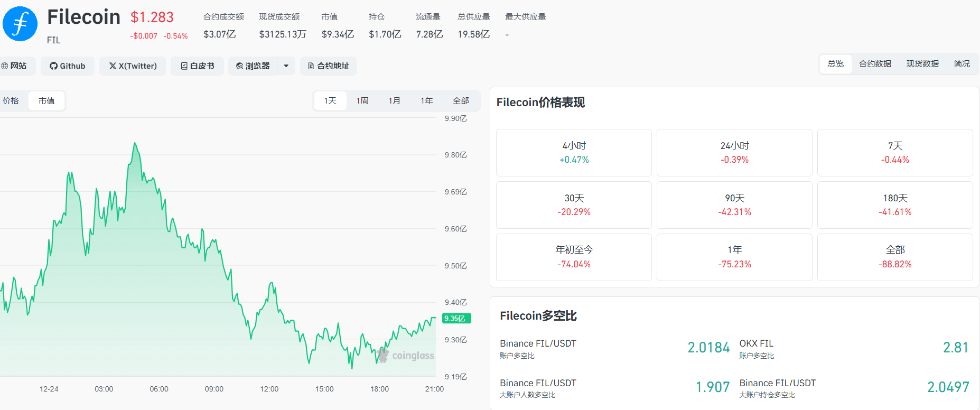Click the coinglass watermark logo on chart
The image size is (980, 410).
[x=406, y=356]
